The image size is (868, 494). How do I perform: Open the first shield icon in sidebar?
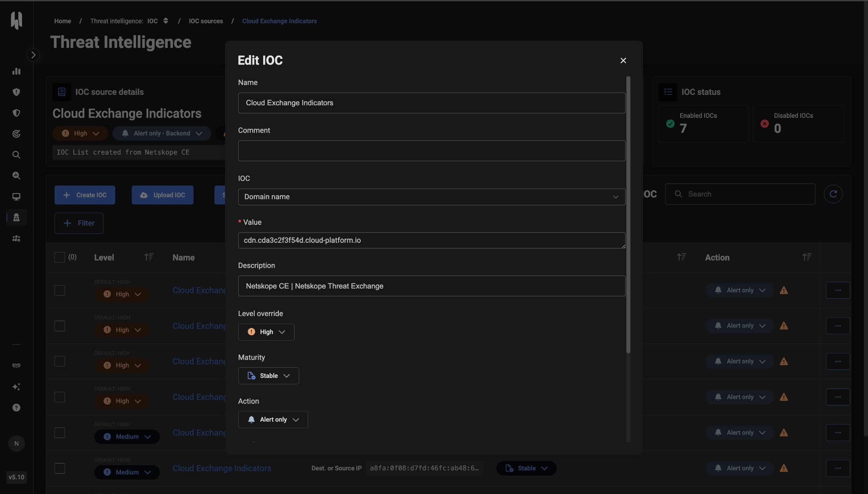17,92
